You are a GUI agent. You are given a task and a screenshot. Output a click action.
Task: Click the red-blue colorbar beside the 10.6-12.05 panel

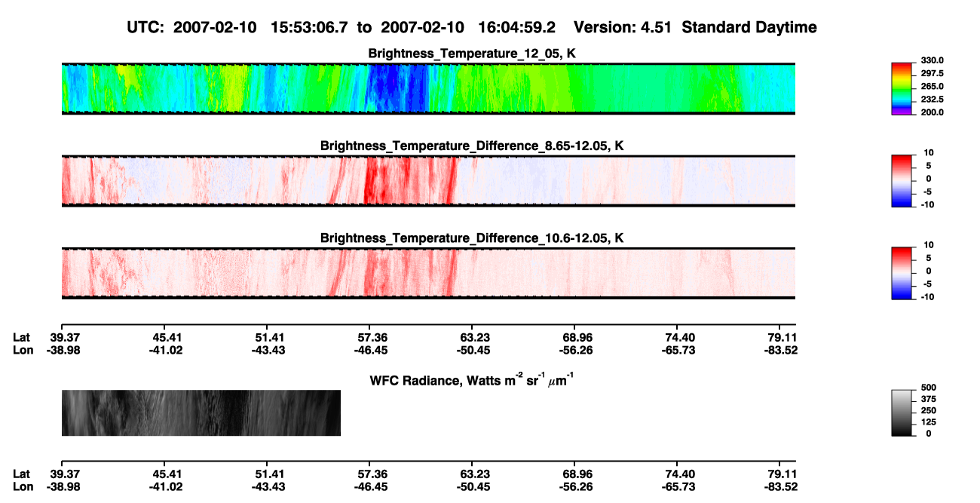902,272
